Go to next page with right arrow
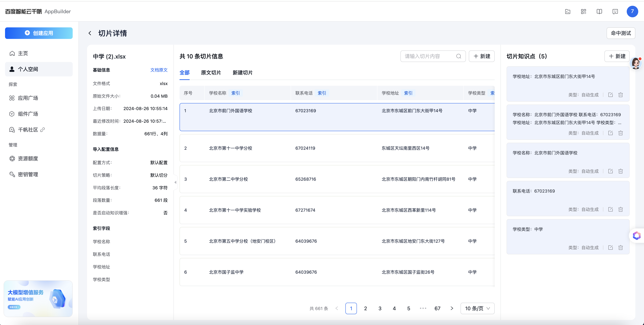The height and width of the screenshot is (325, 644). (x=452, y=308)
